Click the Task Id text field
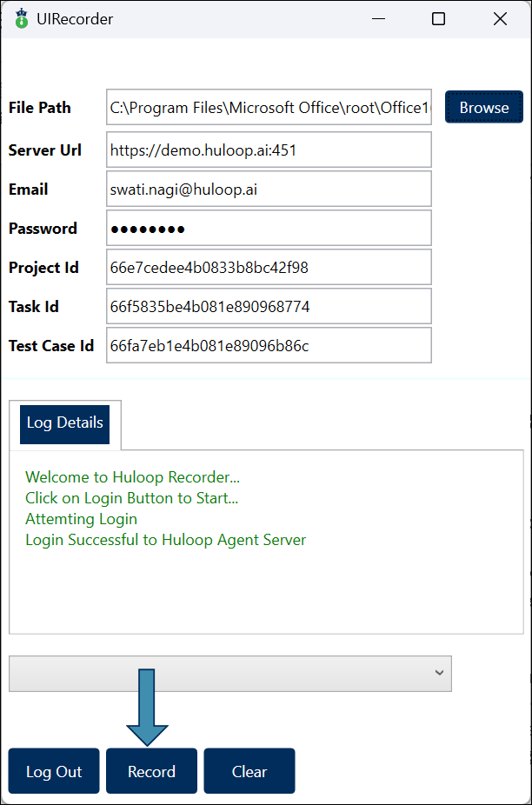Viewport: 532px width, 805px height. [x=269, y=306]
